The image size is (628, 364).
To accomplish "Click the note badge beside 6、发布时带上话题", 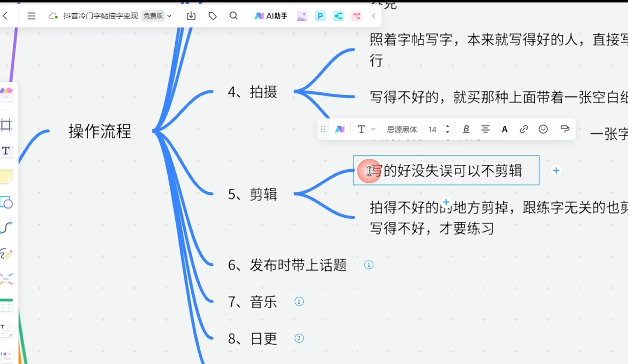I will (369, 265).
